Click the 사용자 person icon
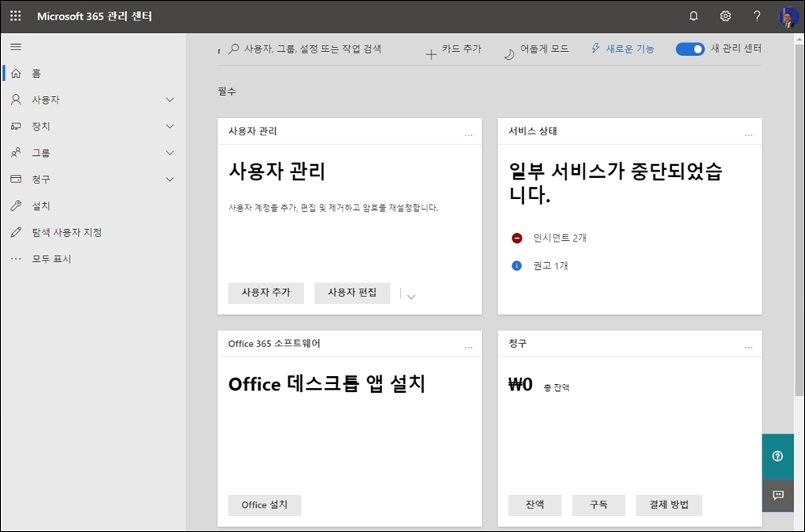 (16, 99)
